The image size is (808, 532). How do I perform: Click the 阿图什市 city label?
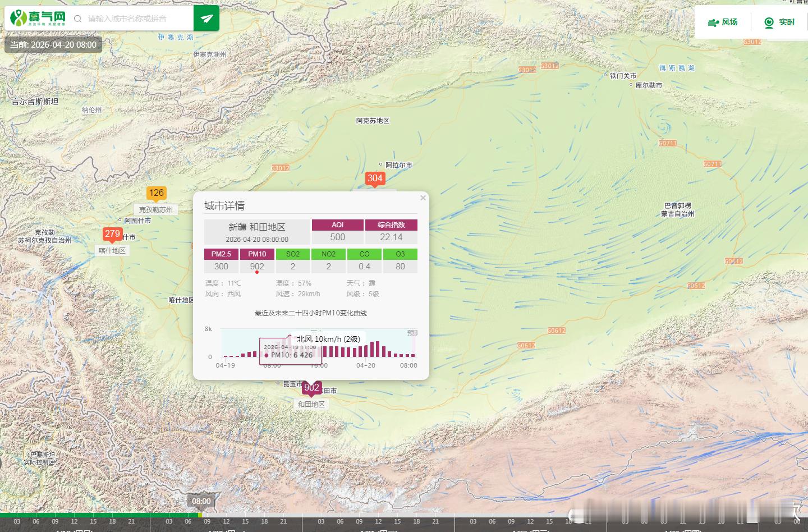point(137,221)
